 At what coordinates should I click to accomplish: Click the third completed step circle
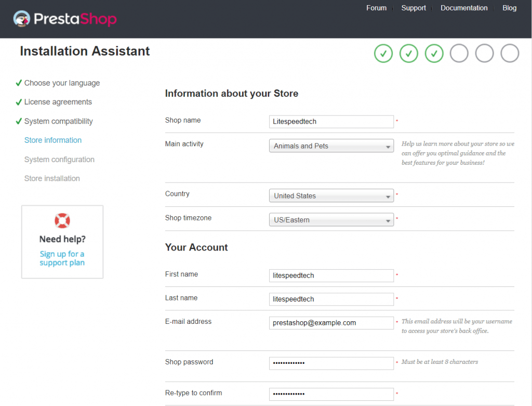point(434,54)
